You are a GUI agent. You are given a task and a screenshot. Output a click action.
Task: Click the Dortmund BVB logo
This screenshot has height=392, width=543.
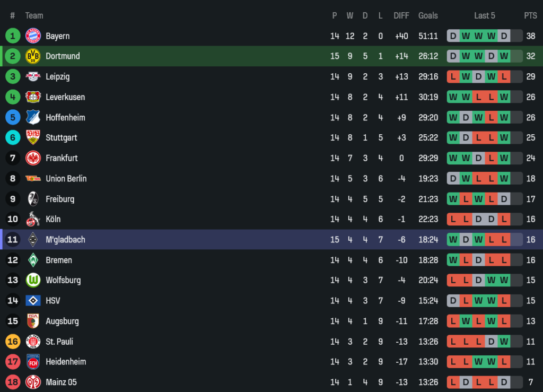(x=33, y=56)
